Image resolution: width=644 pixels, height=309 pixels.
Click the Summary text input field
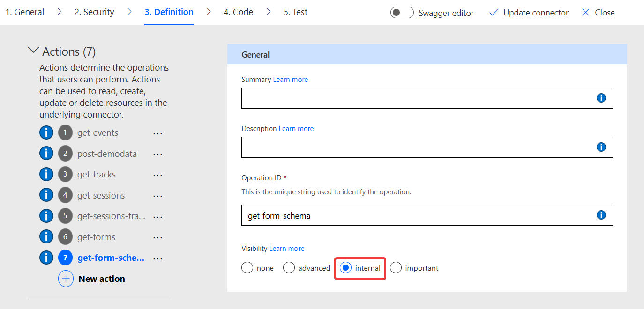tap(417, 98)
